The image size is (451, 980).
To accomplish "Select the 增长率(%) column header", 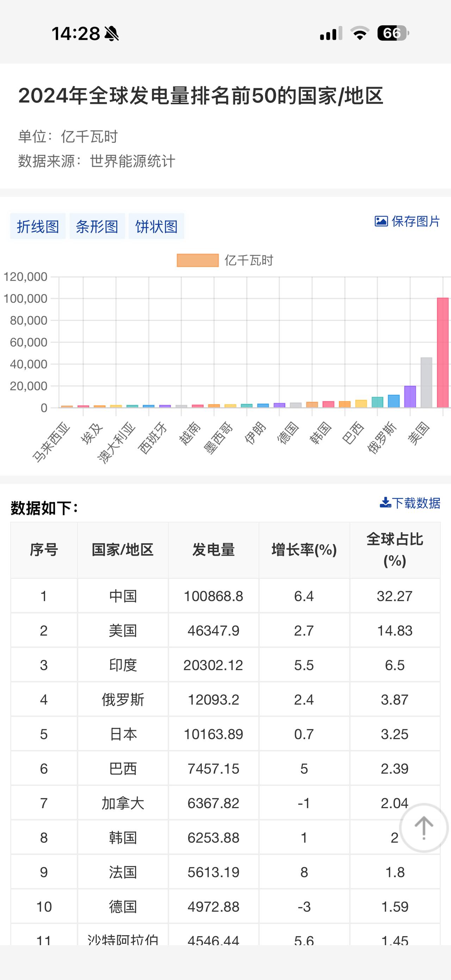I will click(304, 550).
